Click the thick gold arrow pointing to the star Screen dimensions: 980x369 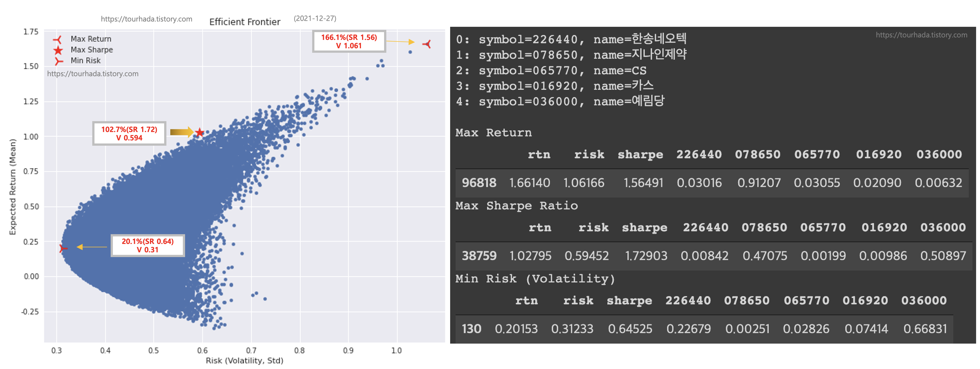(181, 132)
